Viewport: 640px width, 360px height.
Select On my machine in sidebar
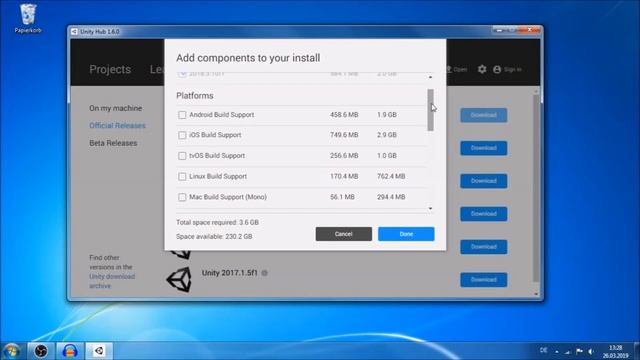(x=116, y=108)
